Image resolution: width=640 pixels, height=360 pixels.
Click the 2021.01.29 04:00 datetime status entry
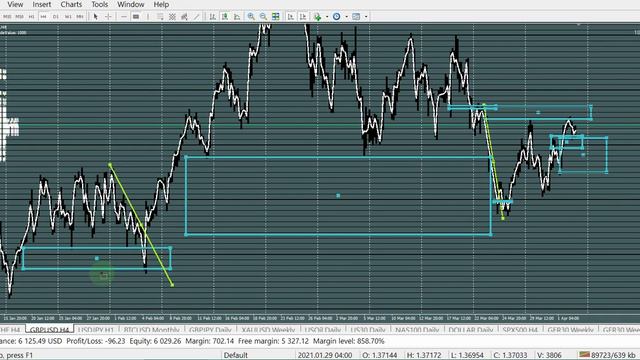click(x=325, y=355)
